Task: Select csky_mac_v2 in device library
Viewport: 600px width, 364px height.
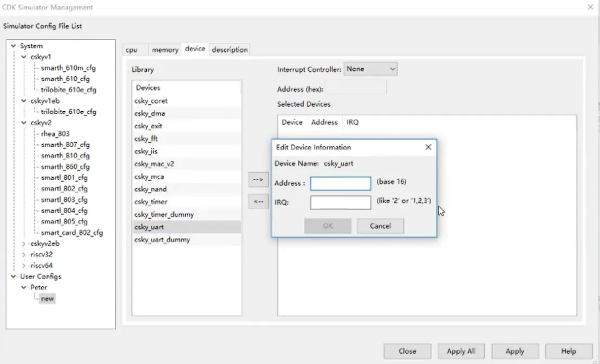Action: (187, 164)
